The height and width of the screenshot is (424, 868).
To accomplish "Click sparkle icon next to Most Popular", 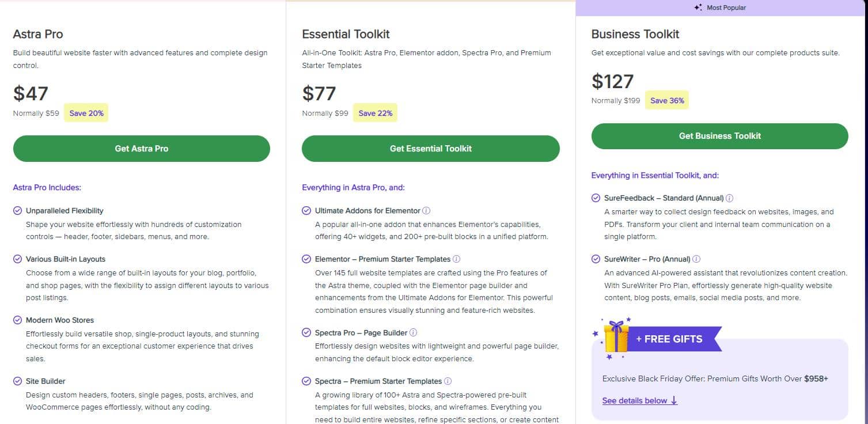I will [698, 7].
